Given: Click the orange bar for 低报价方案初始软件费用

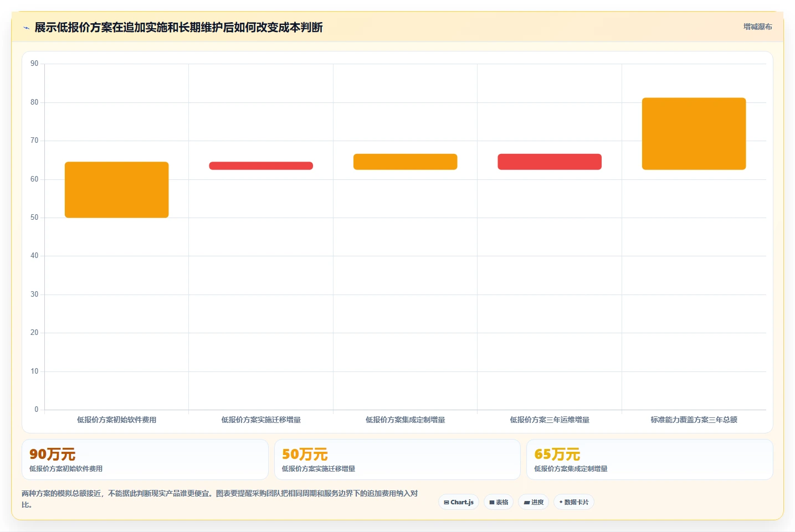Looking at the screenshot, I should tap(117, 190).
